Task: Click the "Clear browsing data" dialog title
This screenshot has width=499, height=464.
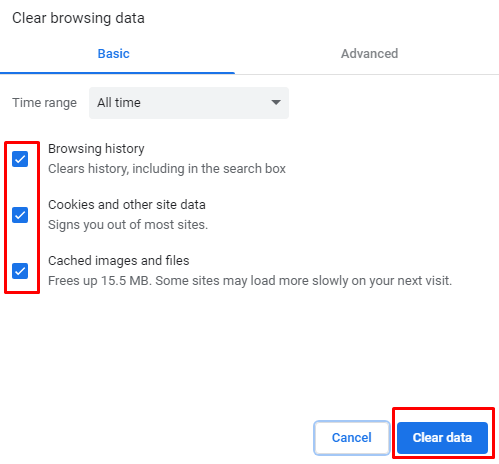Action: tap(78, 18)
